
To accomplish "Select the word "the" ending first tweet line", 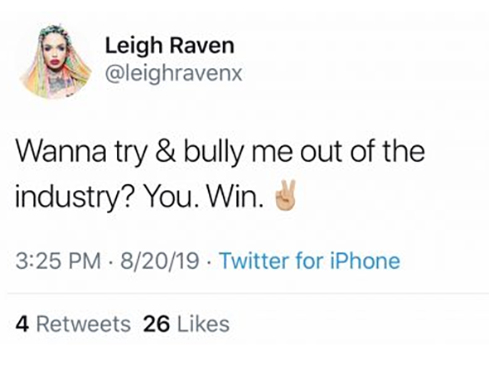I will pos(403,151).
